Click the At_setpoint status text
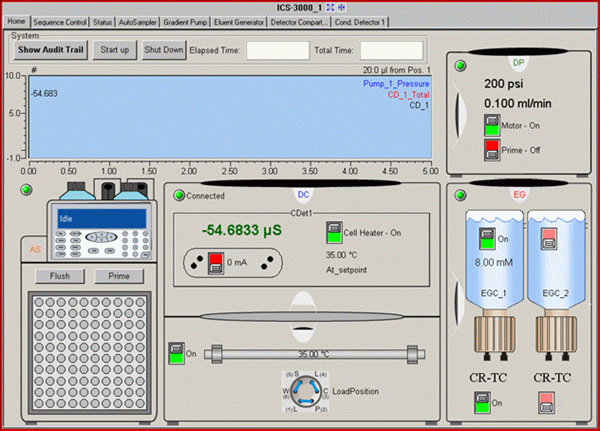Viewport: 600px width, 431px height. click(x=346, y=270)
